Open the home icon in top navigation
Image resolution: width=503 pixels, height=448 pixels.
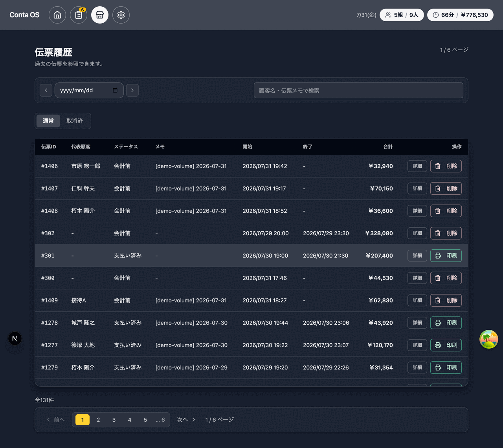pyautogui.click(x=57, y=15)
